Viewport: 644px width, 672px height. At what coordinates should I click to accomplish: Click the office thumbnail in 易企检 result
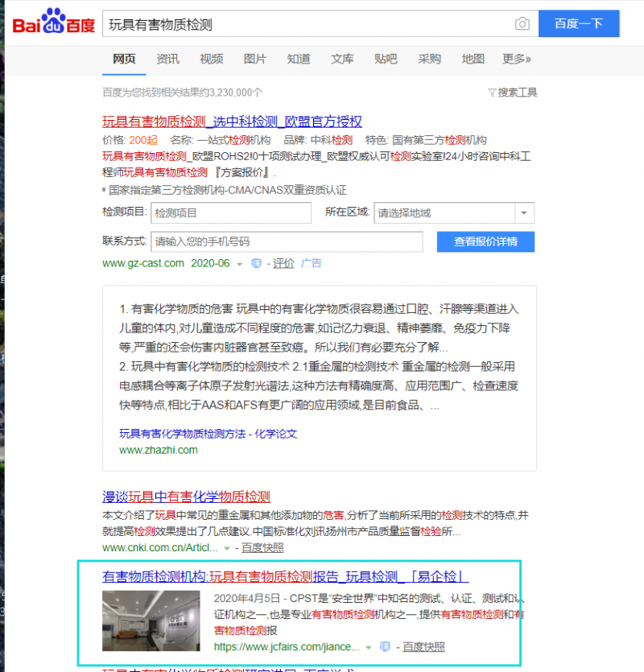(x=151, y=620)
